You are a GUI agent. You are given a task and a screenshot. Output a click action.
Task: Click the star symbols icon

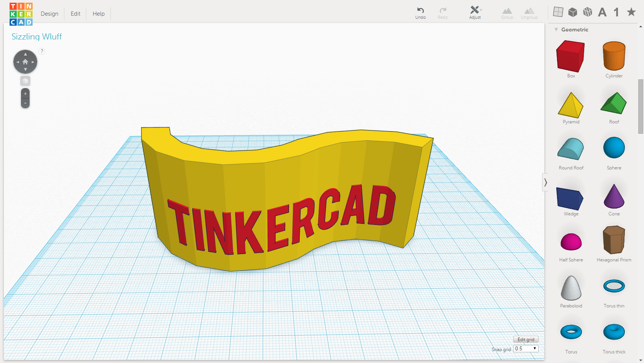click(631, 12)
